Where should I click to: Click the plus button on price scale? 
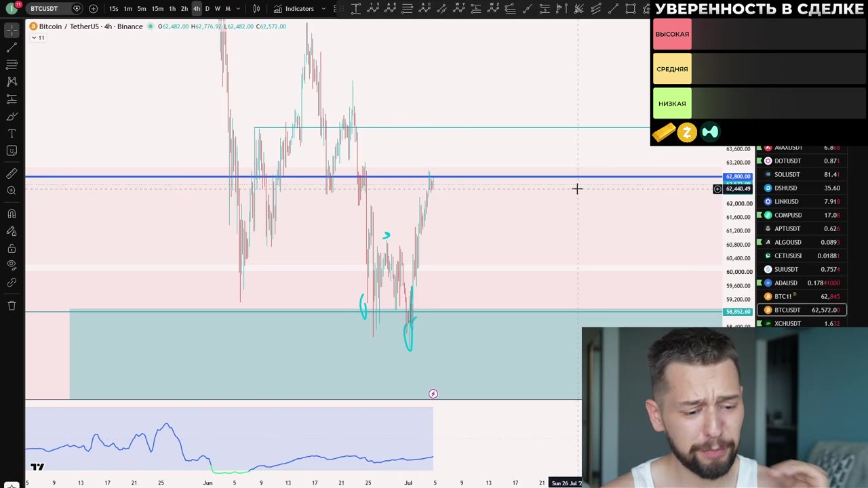point(717,188)
